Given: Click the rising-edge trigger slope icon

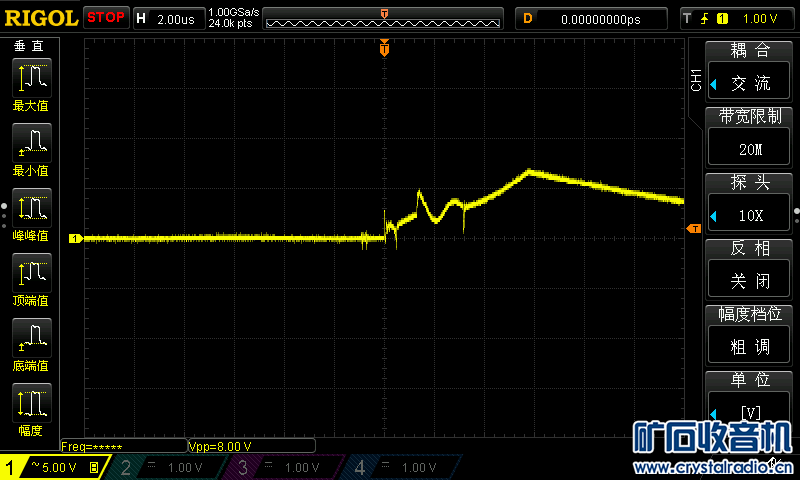Looking at the screenshot, I should tap(705, 19).
